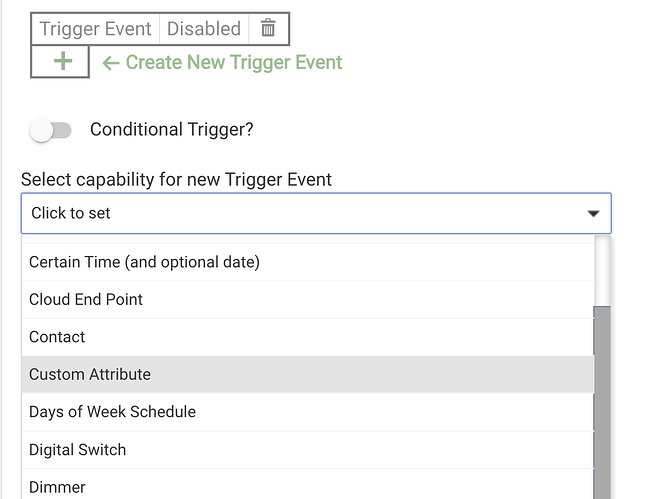Viewport: 667px width, 499px height.
Task: Expand the capability dropdown arrow
Action: click(x=593, y=214)
